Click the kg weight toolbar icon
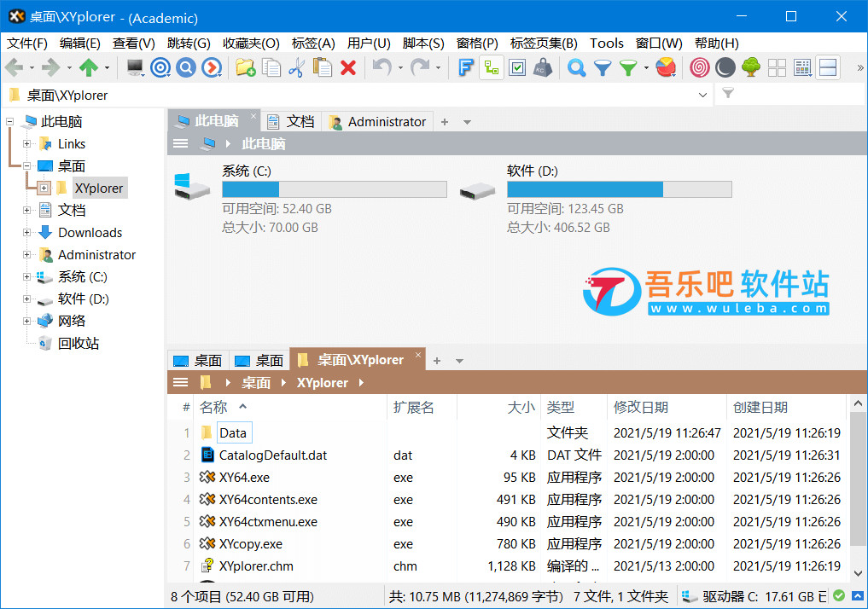This screenshot has width=868, height=609. click(x=543, y=68)
